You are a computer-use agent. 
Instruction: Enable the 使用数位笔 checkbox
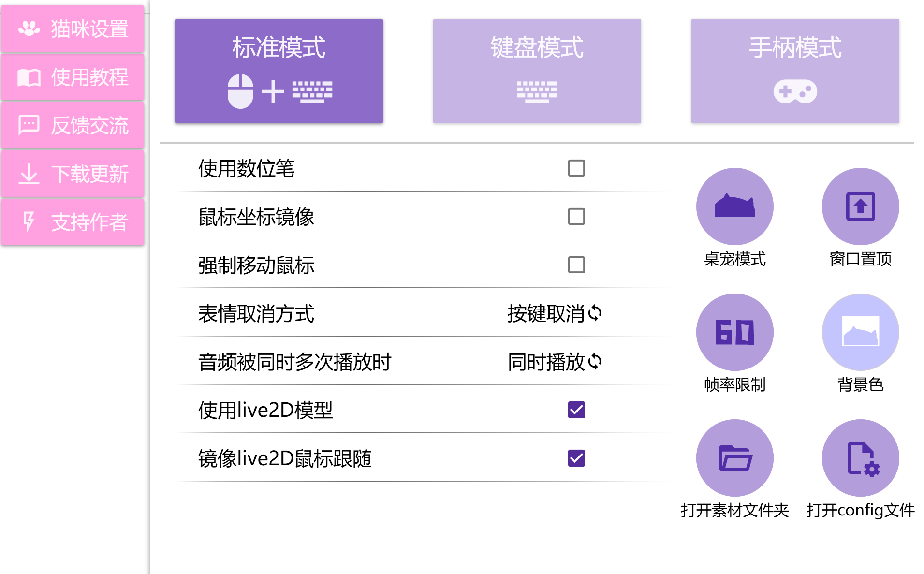[575, 168]
